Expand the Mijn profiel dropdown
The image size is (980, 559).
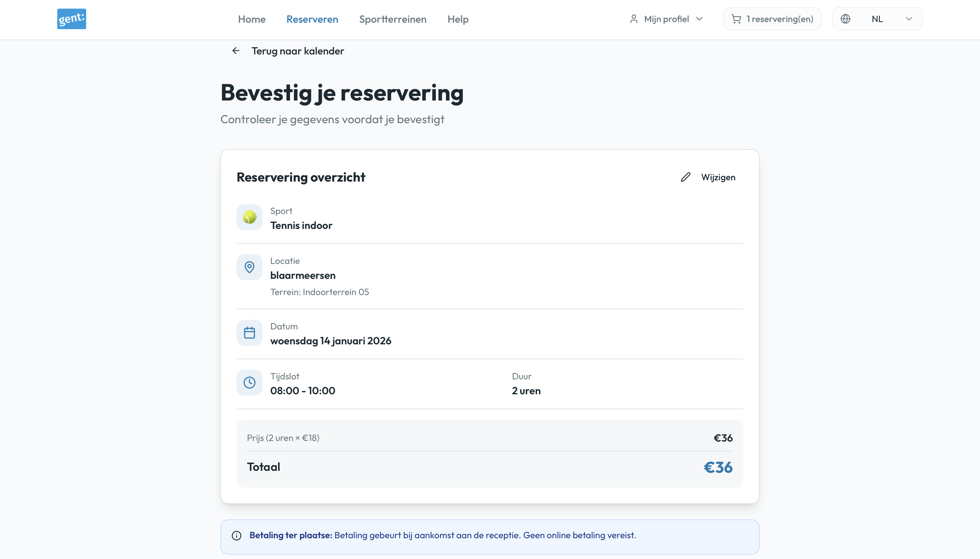667,19
